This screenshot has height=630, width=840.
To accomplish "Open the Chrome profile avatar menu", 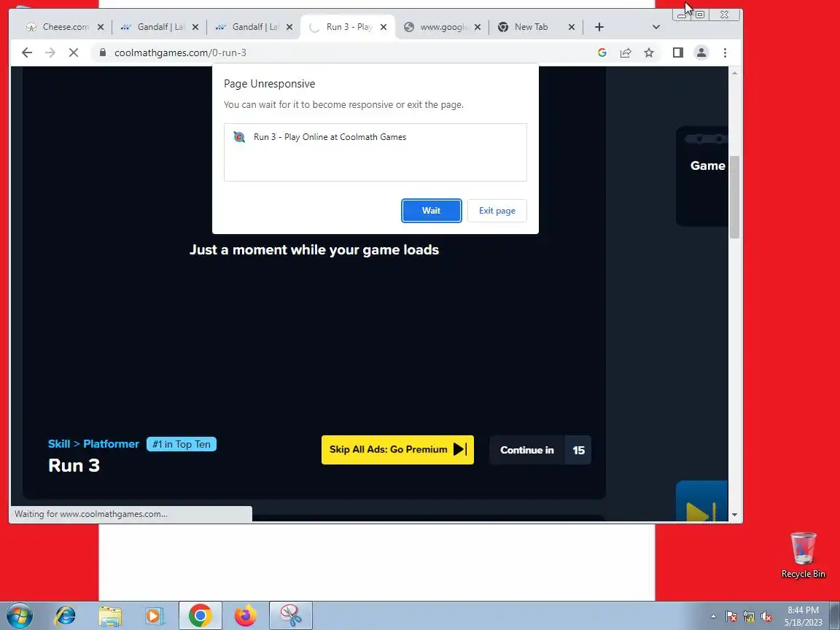I will tap(701, 52).
